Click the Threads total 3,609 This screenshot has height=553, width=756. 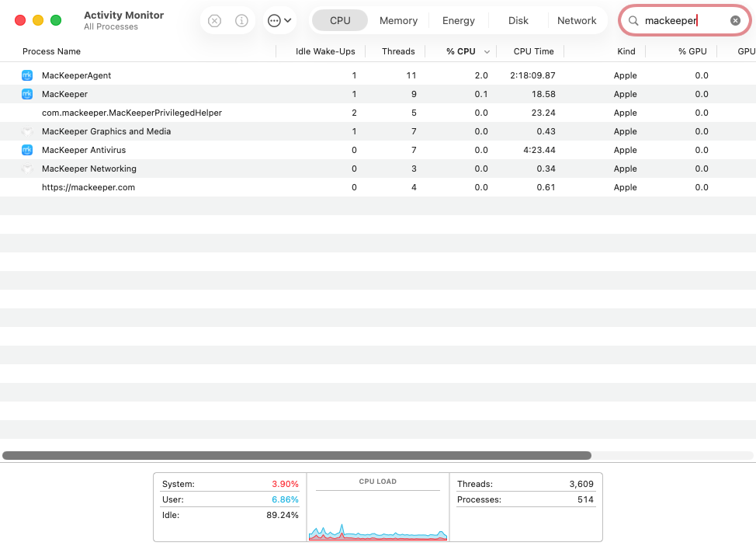pos(581,484)
